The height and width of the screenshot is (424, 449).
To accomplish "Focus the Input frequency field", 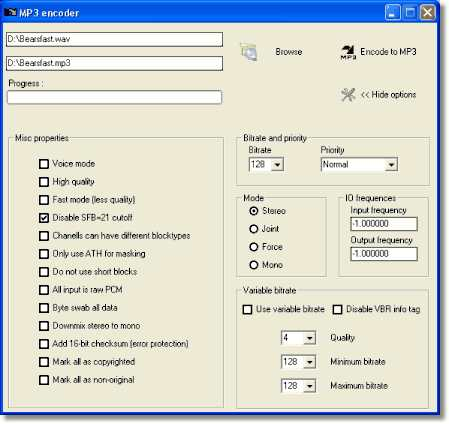I will coord(384,224).
